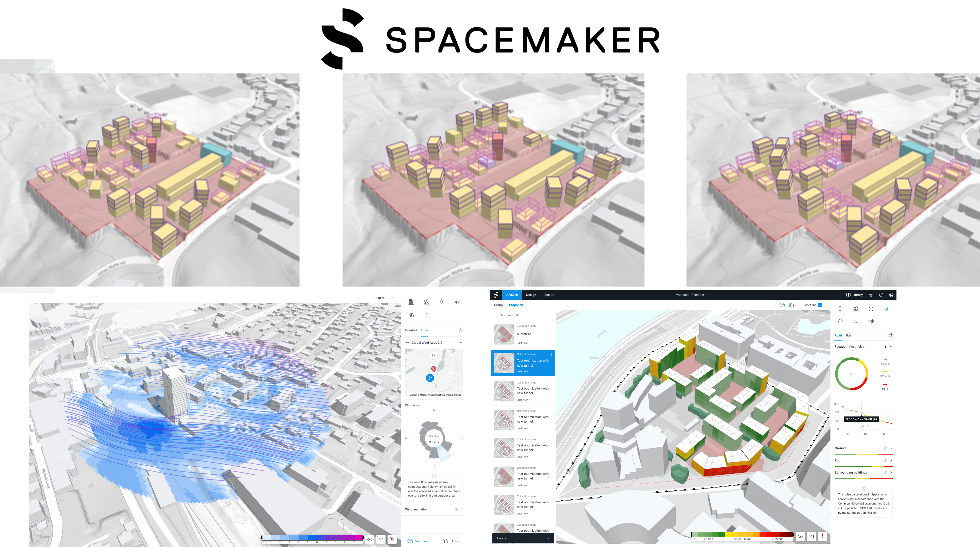Switch to the Comfort tab
Image resolution: width=980 pixels, height=547 pixels.
point(411,330)
